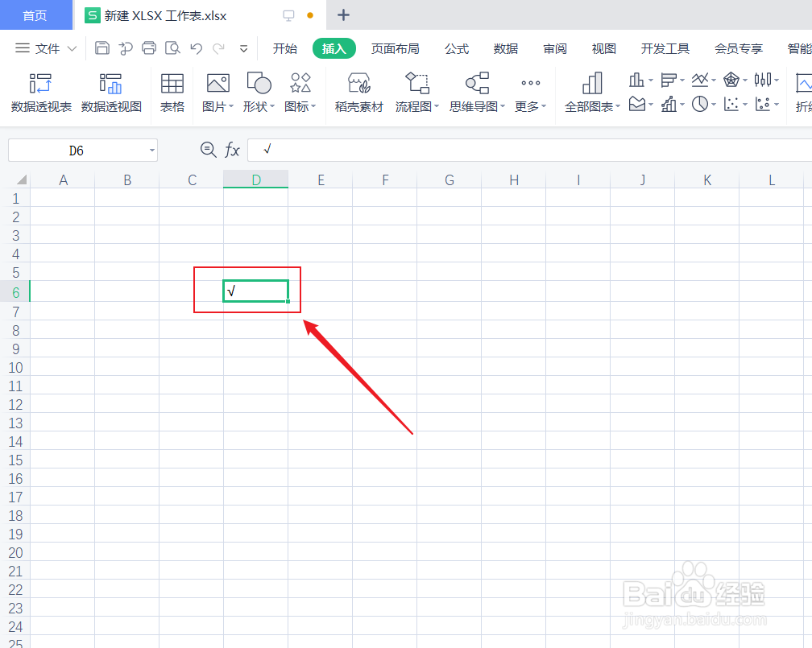Click the Redo arrow
The width and height of the screenshot is (812, 648).
pyautogui.click(x=218, y=48)
